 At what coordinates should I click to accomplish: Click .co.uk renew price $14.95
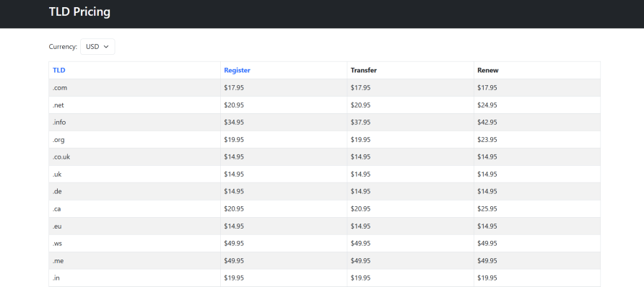pos(487,156)
